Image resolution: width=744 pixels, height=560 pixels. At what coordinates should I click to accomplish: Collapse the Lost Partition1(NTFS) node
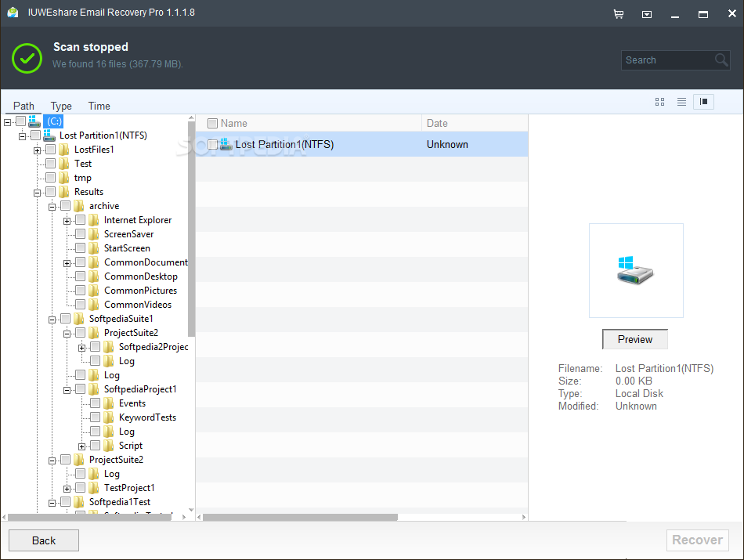(22, 137)
